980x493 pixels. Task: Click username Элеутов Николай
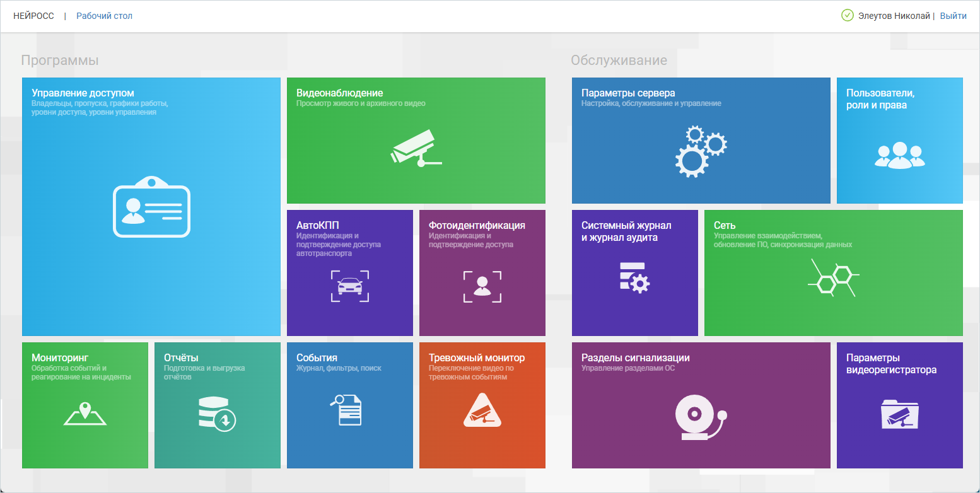(x=894, y=16)
